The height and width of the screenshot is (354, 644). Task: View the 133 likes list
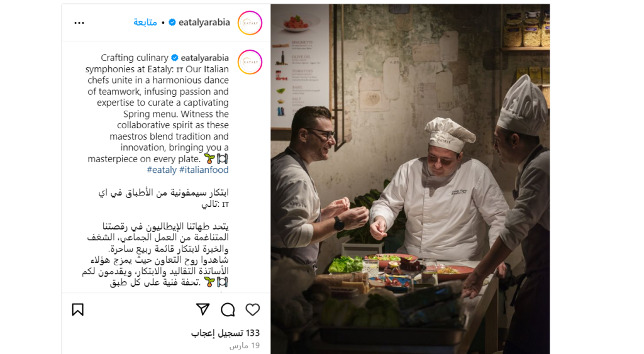[226, 333]
